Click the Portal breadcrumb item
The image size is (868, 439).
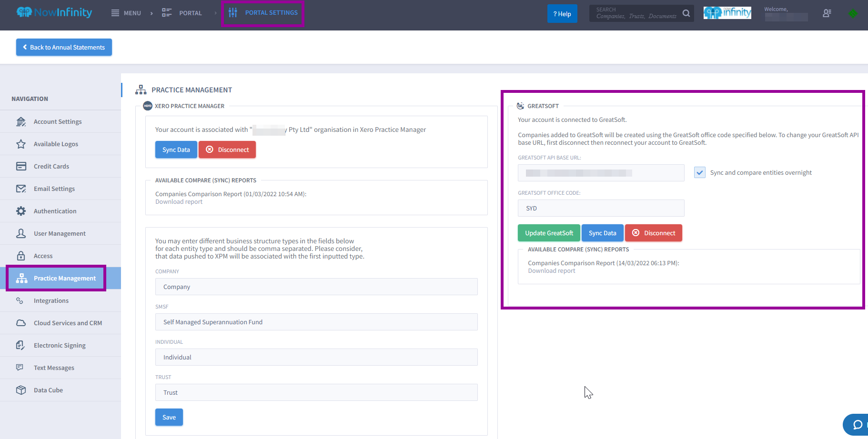coord(182,13)
